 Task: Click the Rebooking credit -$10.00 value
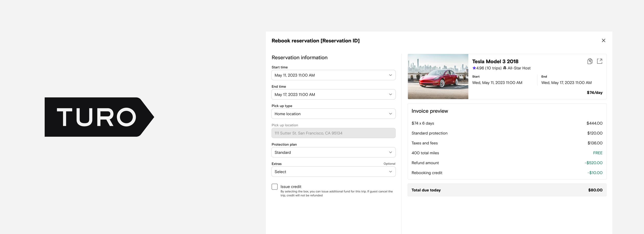595,173
